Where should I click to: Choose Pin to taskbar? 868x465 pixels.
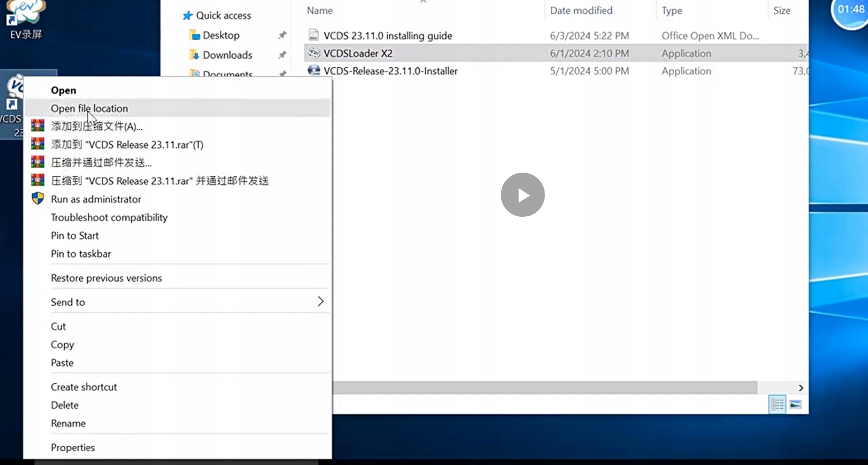pyautogui.click(x=81, y=253)
